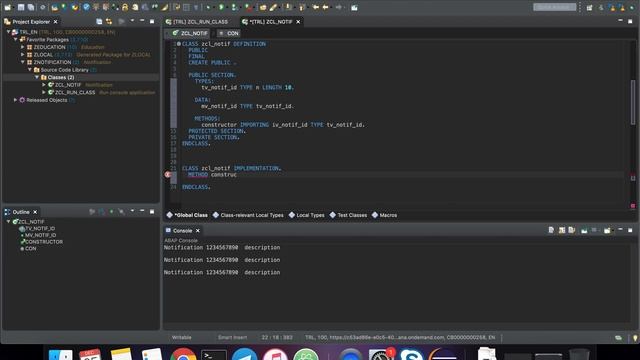The height and width of the screenshot is (360, 640).
Task: Collapse the Classes (2) folder
Action: 37,77
